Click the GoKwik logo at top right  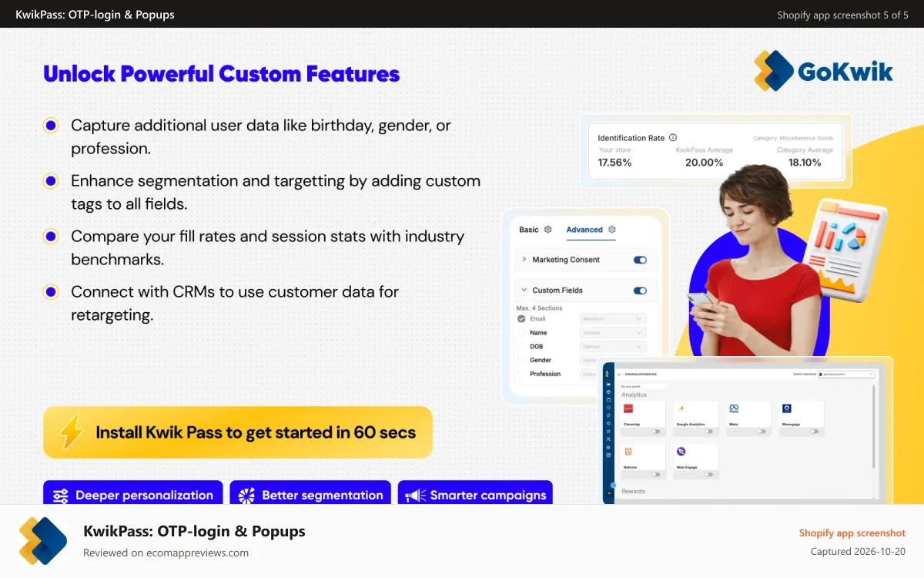(823, 71)
